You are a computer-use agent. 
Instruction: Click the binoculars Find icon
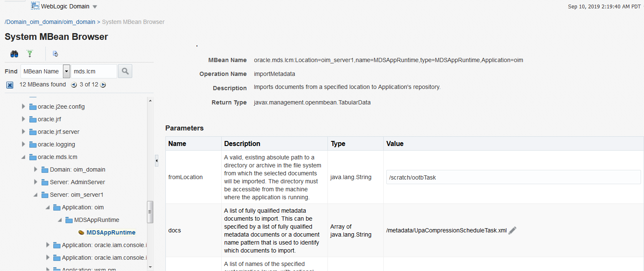point(14,54)
